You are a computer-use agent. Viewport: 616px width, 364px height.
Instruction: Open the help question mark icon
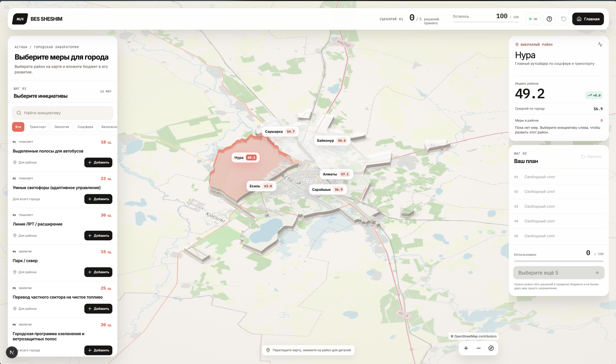point(549,19)
